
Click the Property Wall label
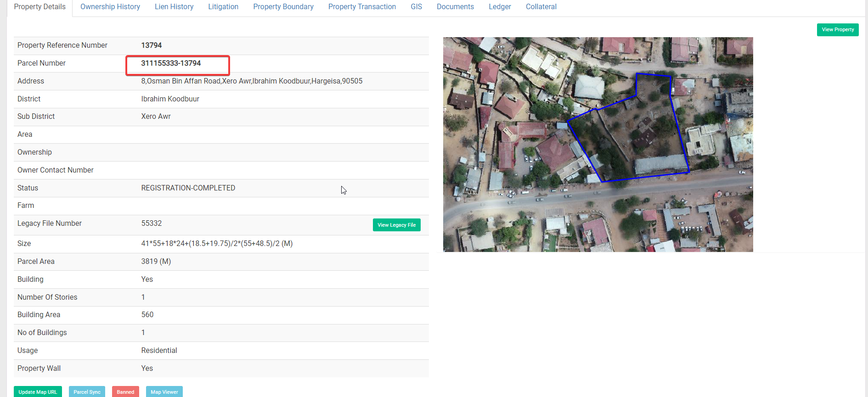tap(39, 369)
